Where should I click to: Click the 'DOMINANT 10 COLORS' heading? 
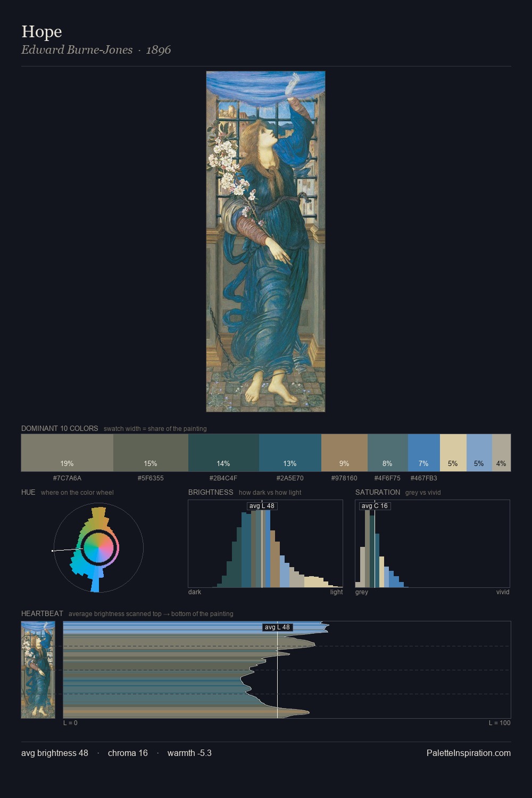pos(60,428)
